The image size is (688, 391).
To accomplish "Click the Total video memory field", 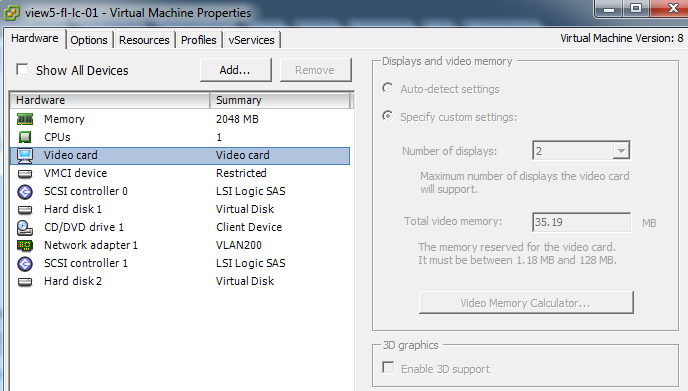I will click(581, 222).
